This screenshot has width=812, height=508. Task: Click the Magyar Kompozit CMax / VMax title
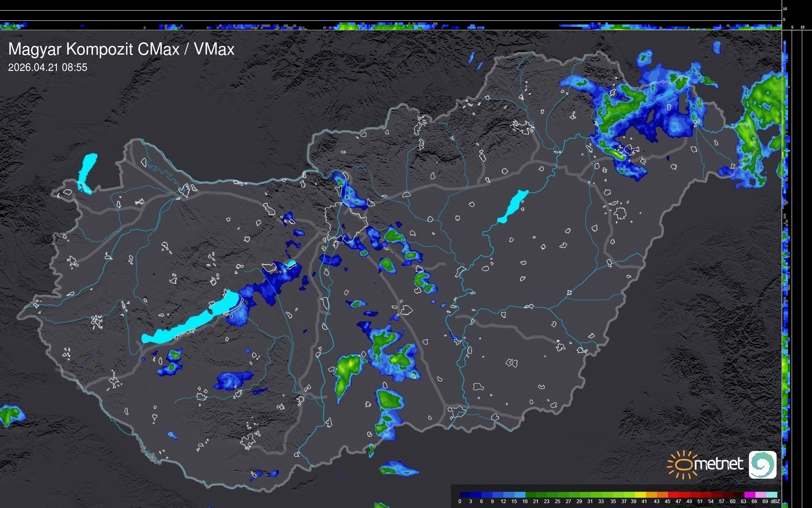tap(121, 49)
